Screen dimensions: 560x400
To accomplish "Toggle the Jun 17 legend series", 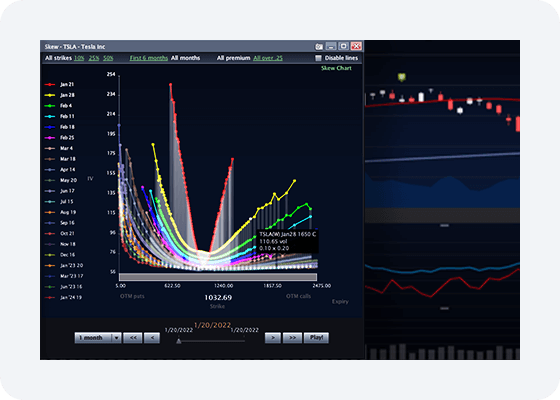I will tap(59, 191).
